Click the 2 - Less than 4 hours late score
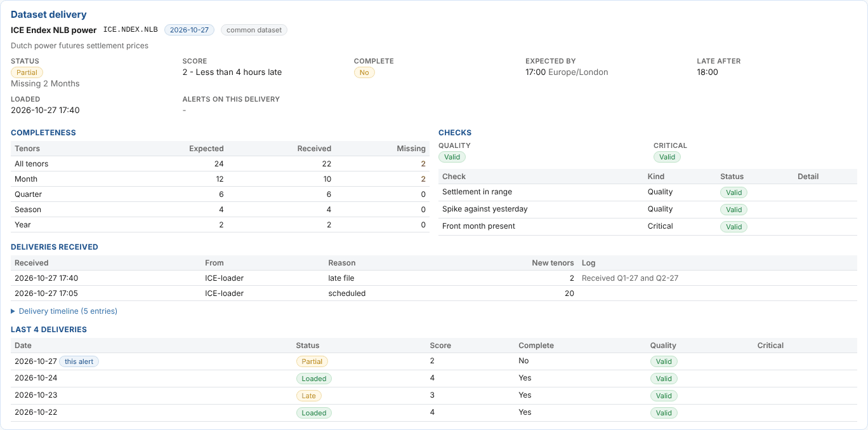Viewport: 868px width, 430px height. click(x=232, y=72)
